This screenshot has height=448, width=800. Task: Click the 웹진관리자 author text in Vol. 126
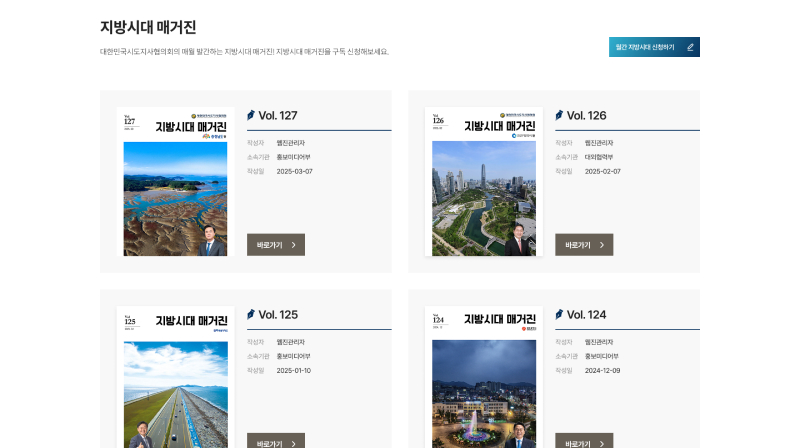coord(598,143)
